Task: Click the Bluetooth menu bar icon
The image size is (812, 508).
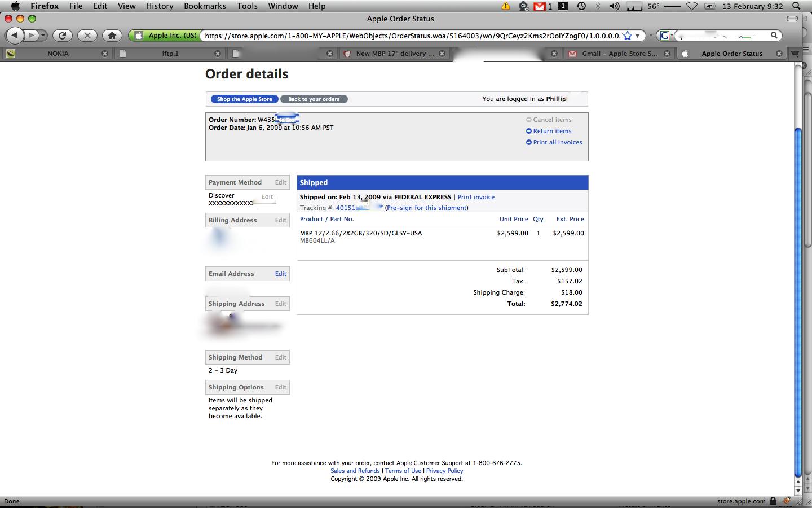Action: (x=598, y=6)
